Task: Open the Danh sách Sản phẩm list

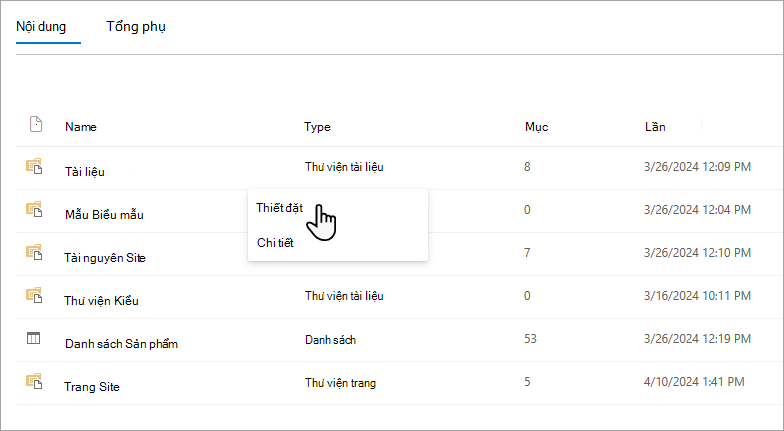Action: (122, 344)
